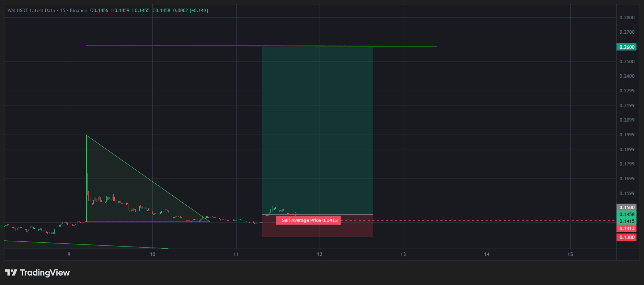Image resolution: width=644 pixels, height=285 pixels.
Task: Click date 13 on the time axis
Action: [x=403, y=254]
